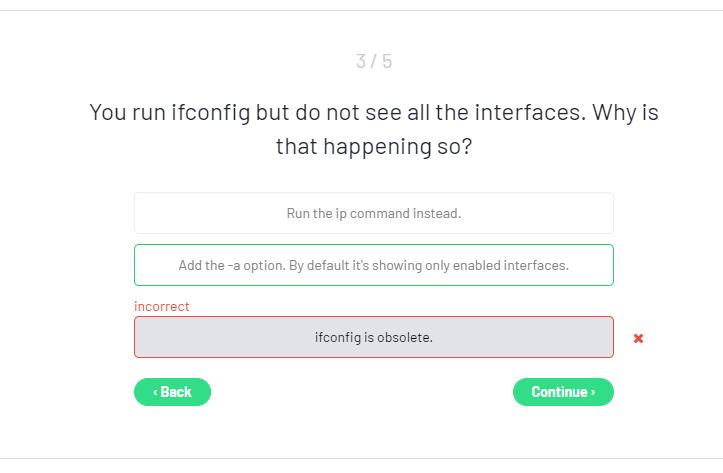723x473 pixels.
Task: Click the top unhighlighted answer option box
Action: 373,213
